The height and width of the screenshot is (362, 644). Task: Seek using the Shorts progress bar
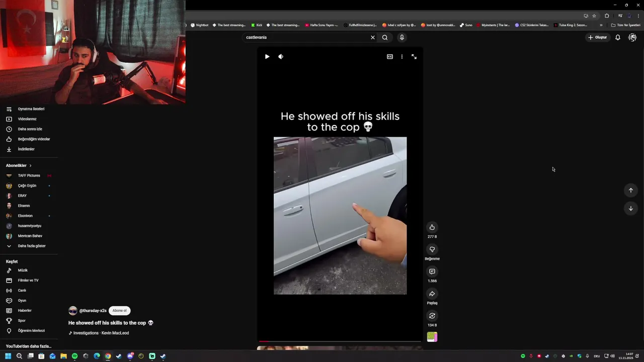340,341
